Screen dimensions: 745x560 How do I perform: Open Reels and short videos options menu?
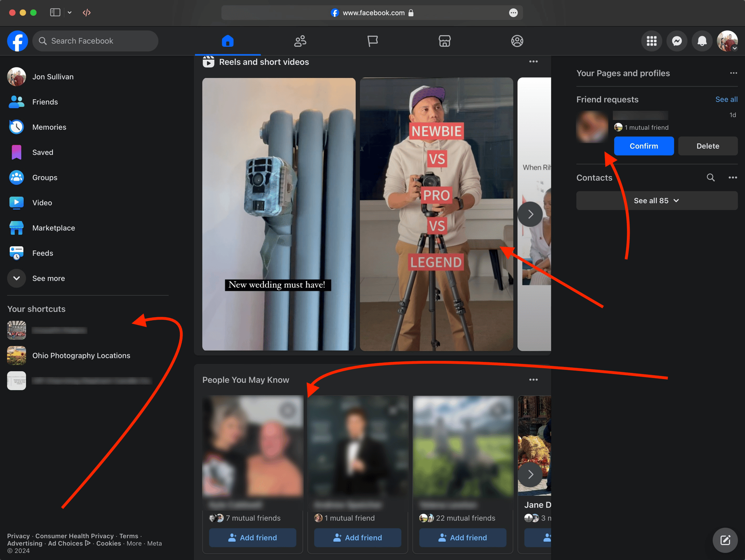(x=534, y=62)
